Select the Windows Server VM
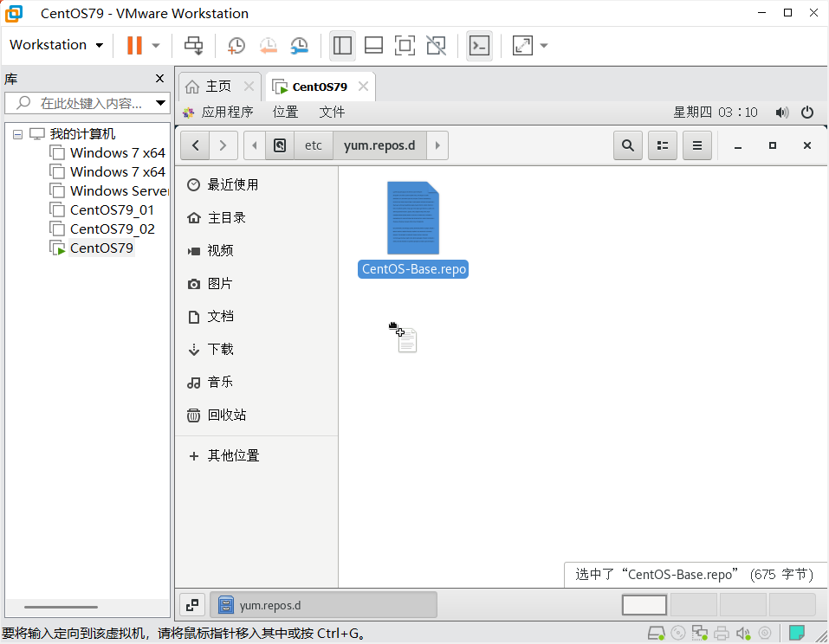829x644 pixels. [x=120, y=191]
